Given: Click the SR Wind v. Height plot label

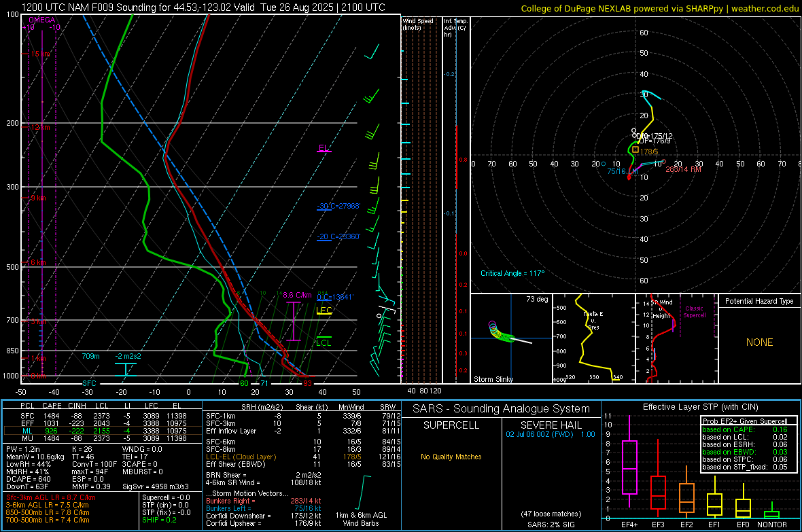Looking at the screenshot, I should (661, 309).
